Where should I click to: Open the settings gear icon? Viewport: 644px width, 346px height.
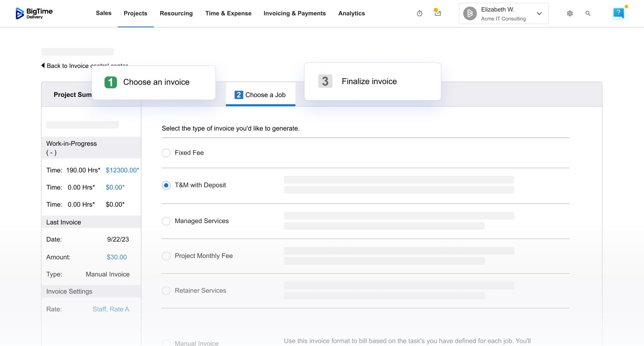click(570, 14)
